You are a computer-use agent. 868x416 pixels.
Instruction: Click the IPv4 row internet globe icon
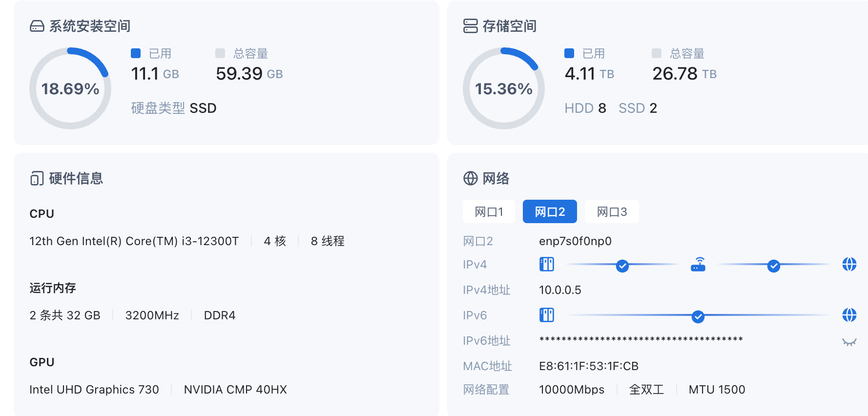pos(849,264)
